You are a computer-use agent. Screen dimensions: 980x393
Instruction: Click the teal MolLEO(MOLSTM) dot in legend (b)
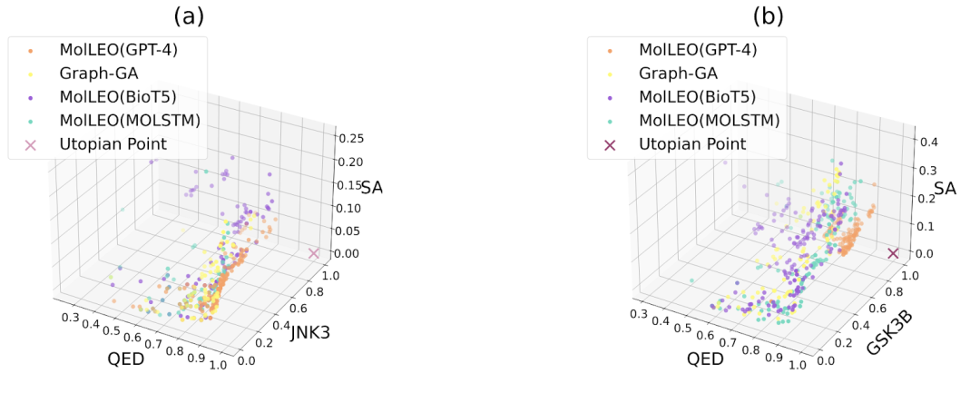point(610,120)
